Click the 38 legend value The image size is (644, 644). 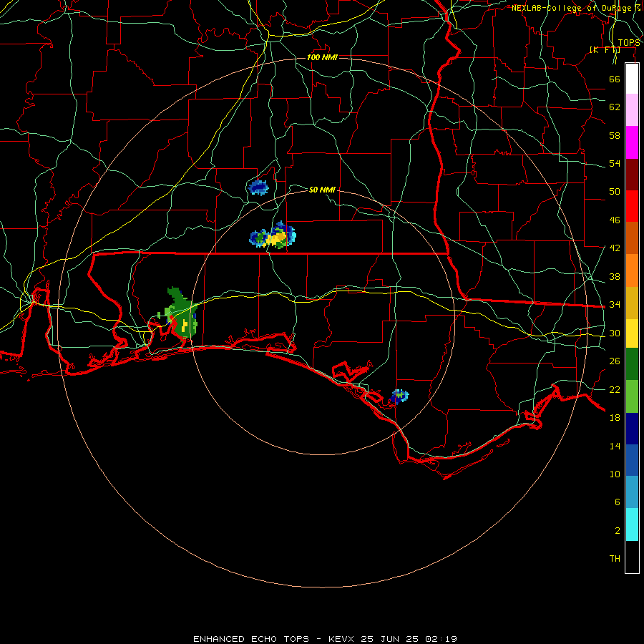point(615,276)
